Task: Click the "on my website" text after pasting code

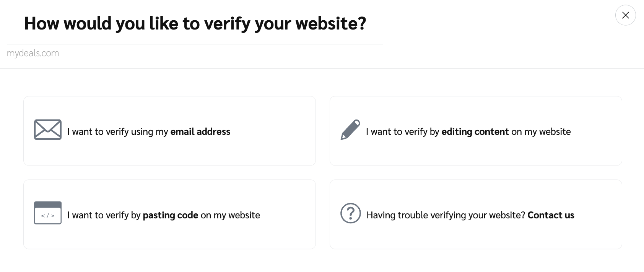Action: [x=230, y=215]
